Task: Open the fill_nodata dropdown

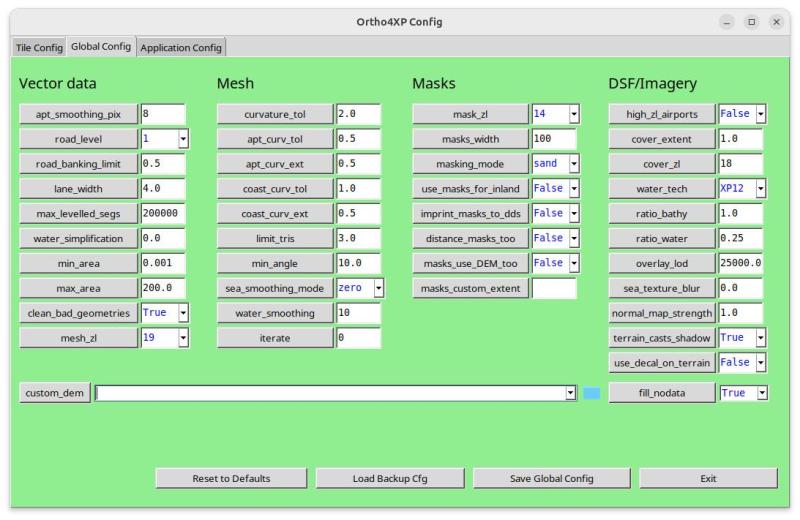Action: [762, 393]
